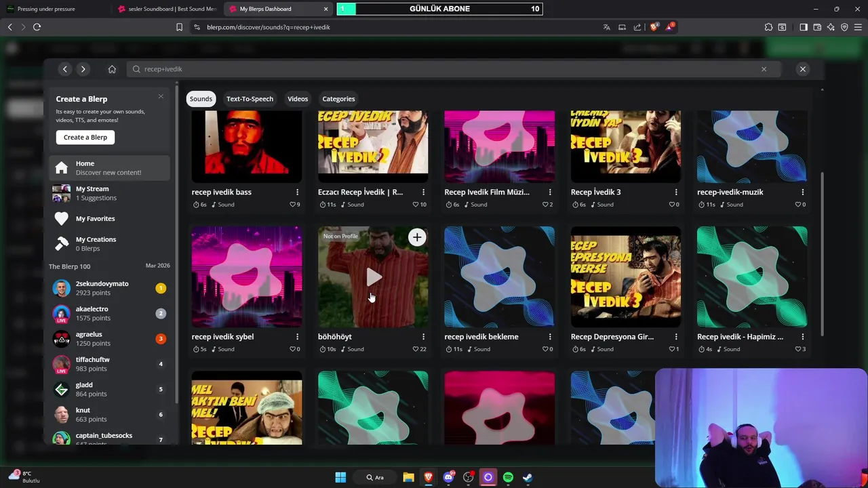Image resolution: width=868 pixels, height=488 pixels.
Task: Open options menu for Recep Depresyona Gir
Action: pos(676,336)
